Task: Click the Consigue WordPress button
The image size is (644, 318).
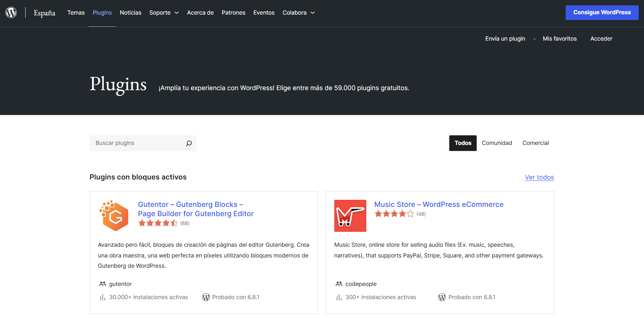Action: (602, 12)
